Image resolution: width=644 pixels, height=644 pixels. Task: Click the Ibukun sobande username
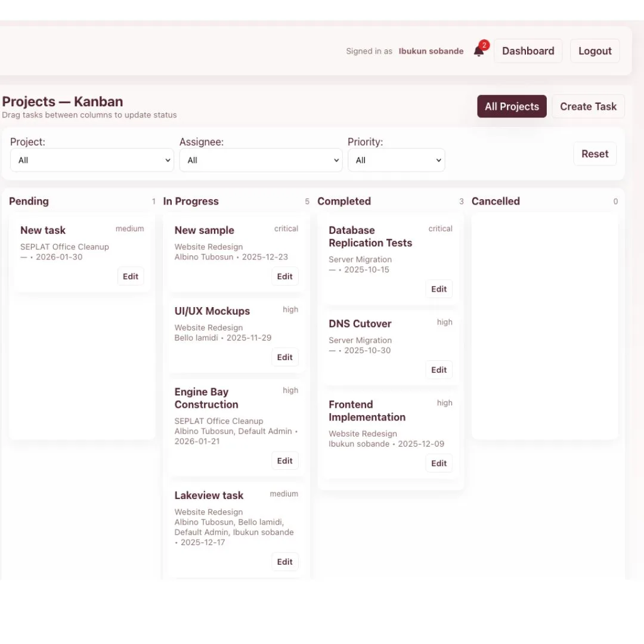pos(431,51)
